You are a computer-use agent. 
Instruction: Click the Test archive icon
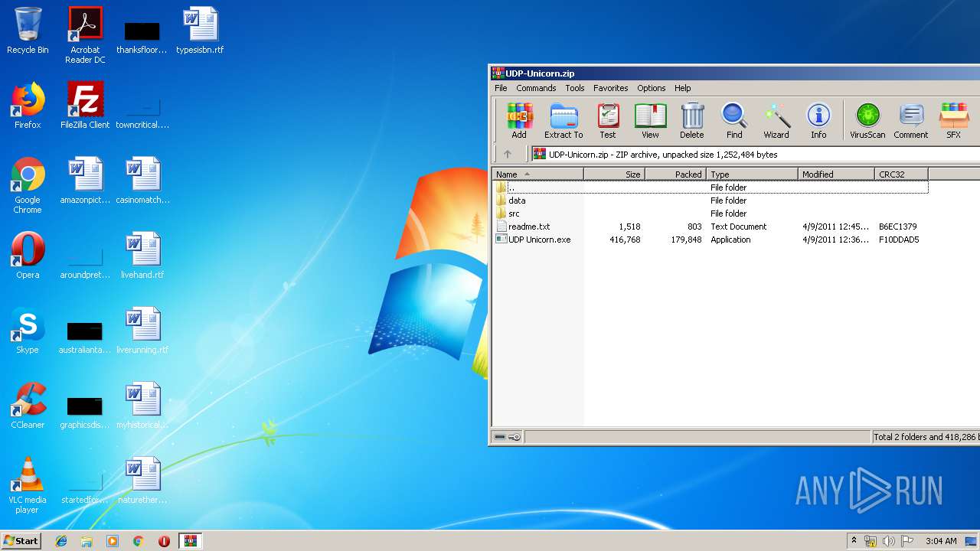pos(608,121)
